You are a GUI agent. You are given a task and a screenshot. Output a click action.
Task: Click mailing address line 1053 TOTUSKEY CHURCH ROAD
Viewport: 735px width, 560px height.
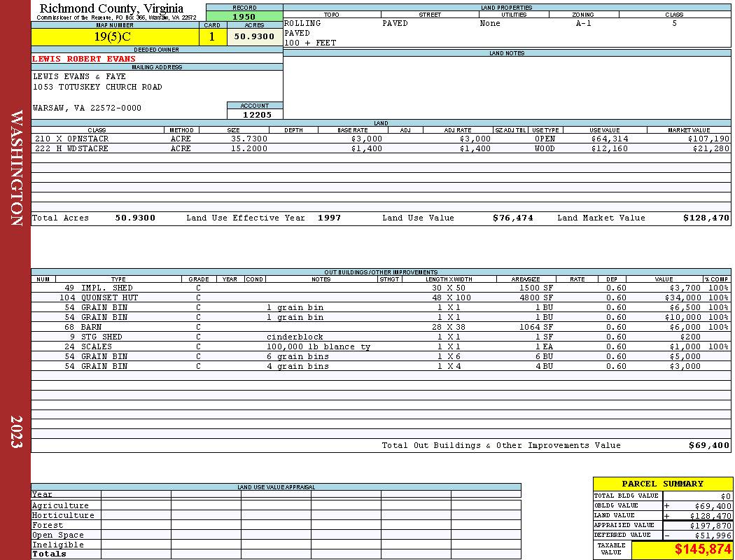(x=97, y=87)
